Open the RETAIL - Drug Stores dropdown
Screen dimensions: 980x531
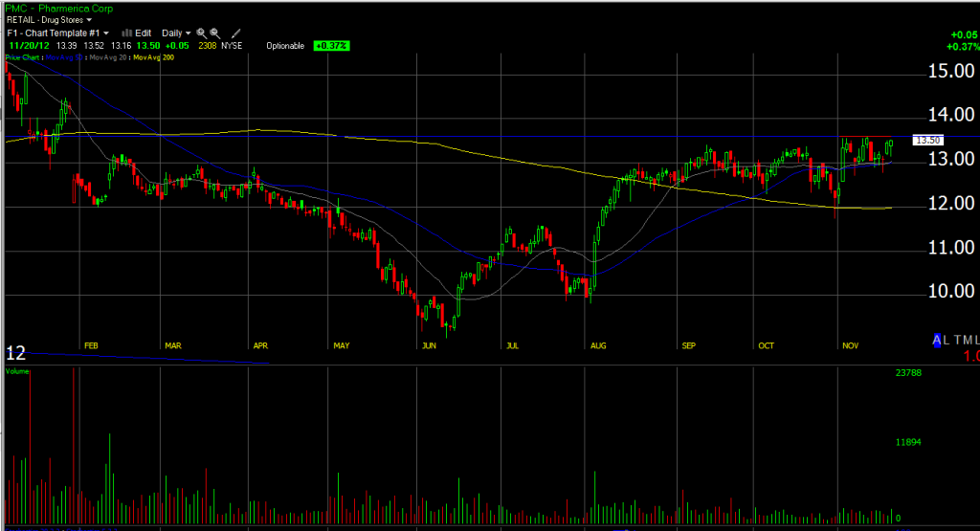point(49,19)
